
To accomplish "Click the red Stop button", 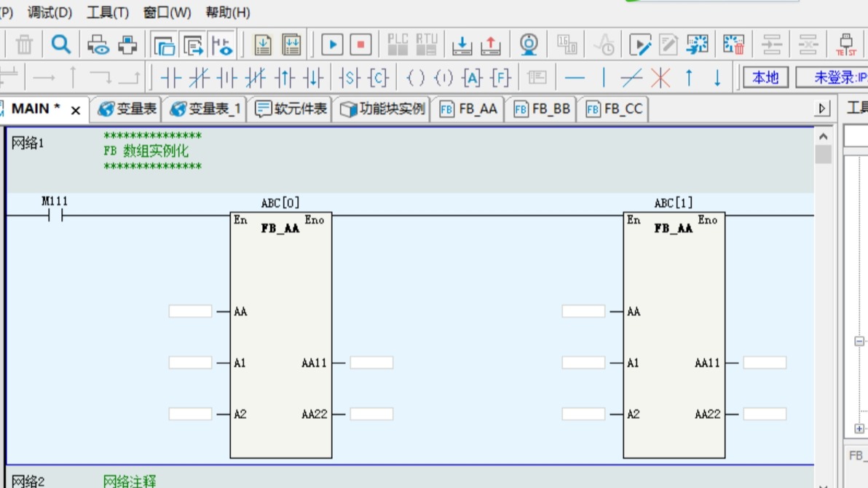I will 360,45.
